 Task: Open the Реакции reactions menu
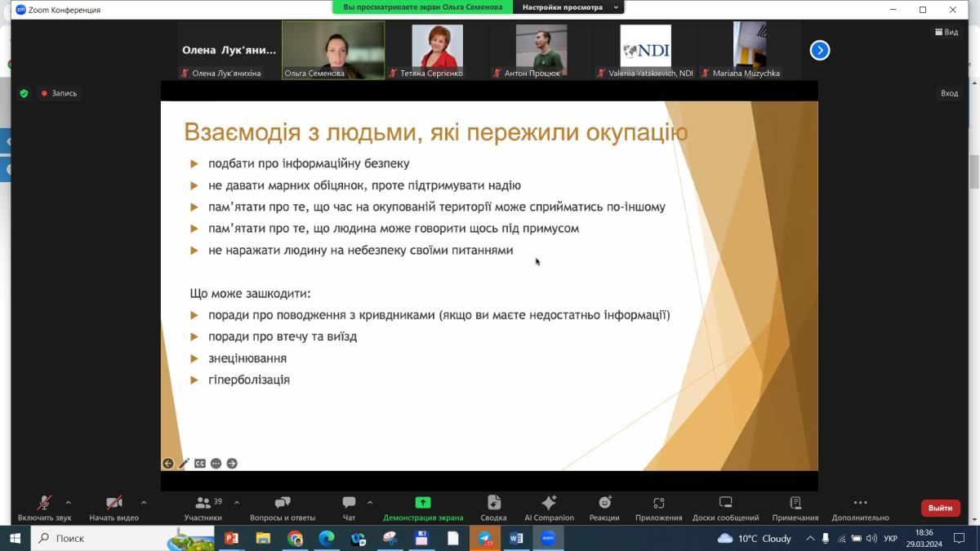point(604,508)
